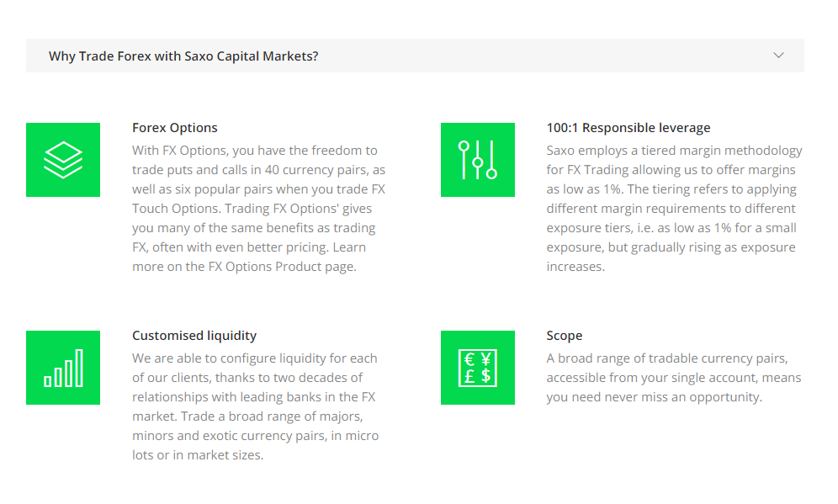Image resolution: width=838 pixels, height=504 pixels.
Task: Click the sliders icon for Responsible leverage
Action: click(478, 160)
